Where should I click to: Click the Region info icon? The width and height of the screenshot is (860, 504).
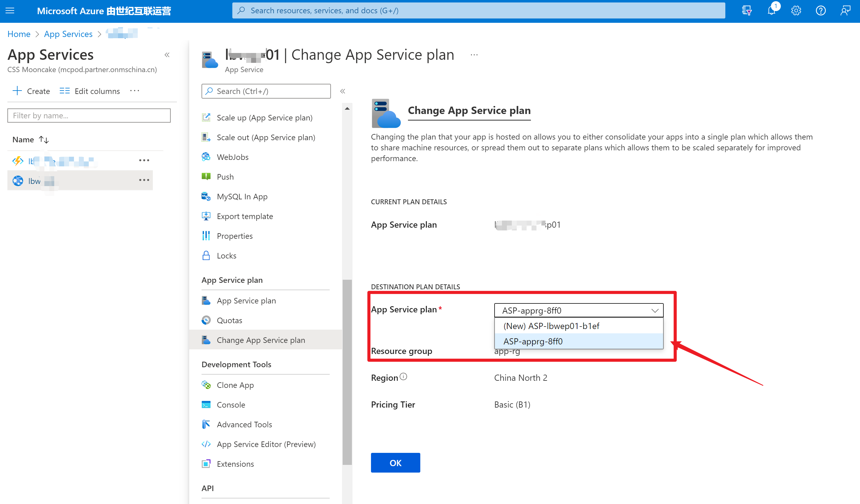403,377
